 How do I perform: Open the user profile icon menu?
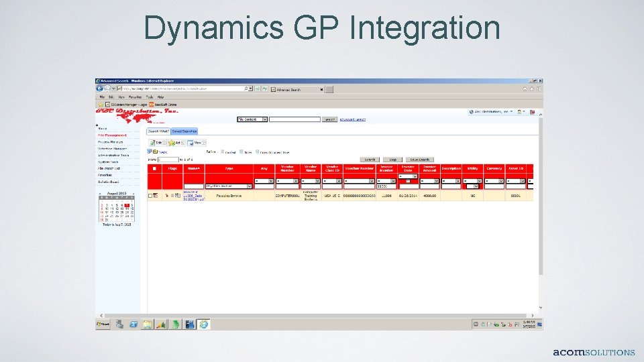[x=520, y=112]
